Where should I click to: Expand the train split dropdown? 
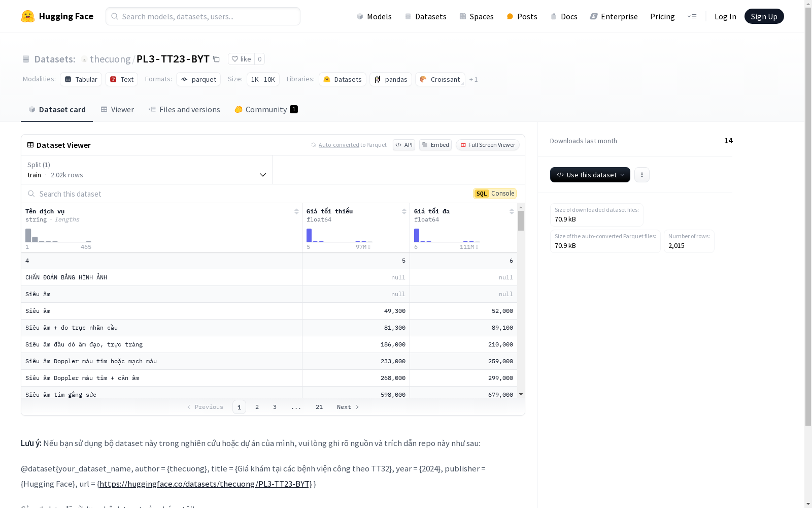(x=147, y=170)
